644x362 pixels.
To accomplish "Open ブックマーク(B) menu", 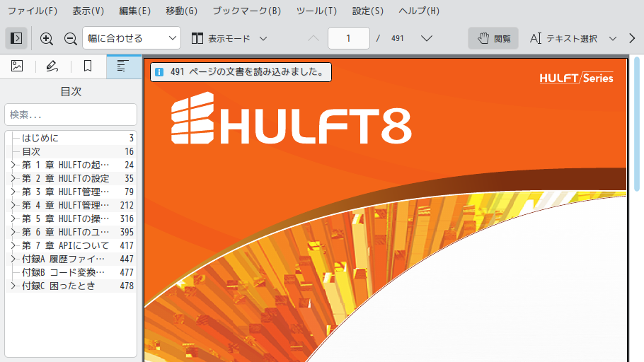I will pos(247,11).
